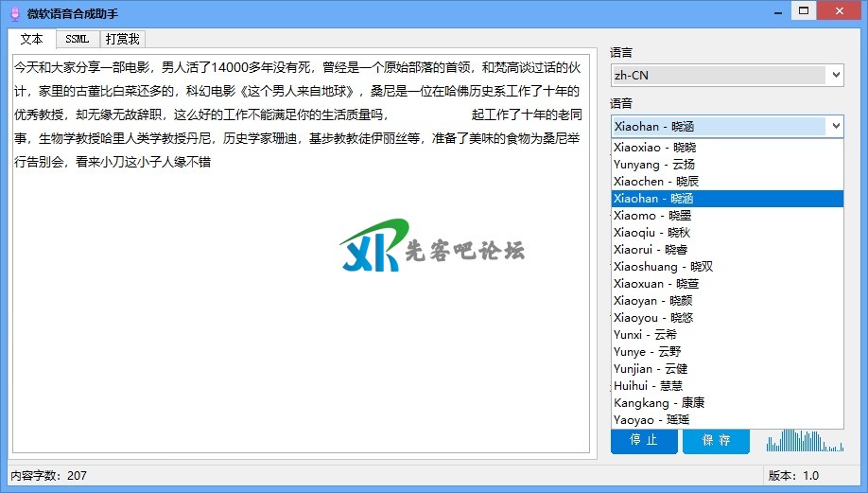Click the app microphone icon in title bar

tap(14, 12)
